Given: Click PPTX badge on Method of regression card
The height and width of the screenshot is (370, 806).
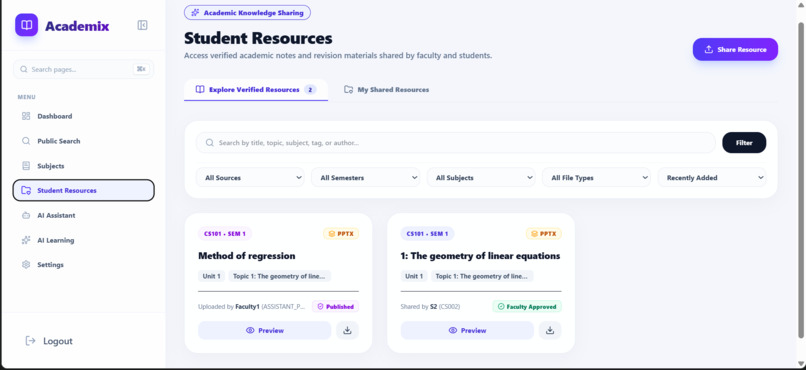Looking at the screenshot, I should point(341,234).
